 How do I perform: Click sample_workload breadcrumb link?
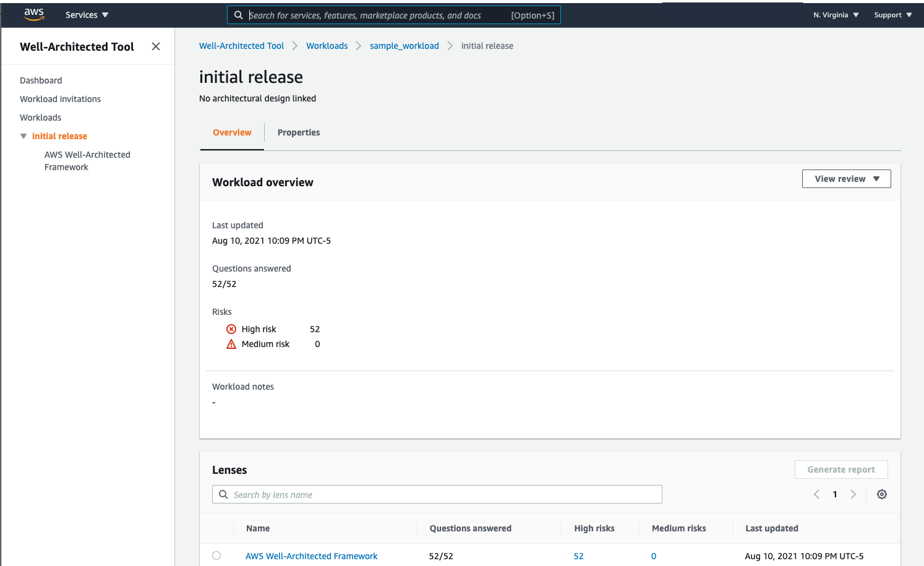click(x=404, y=46)
